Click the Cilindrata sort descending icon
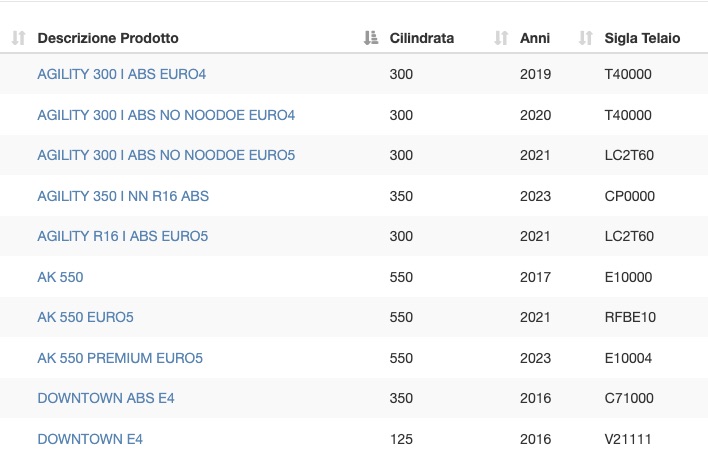Image resolution: width=708 pixels, height=465 pixels. tap(371, 38)
